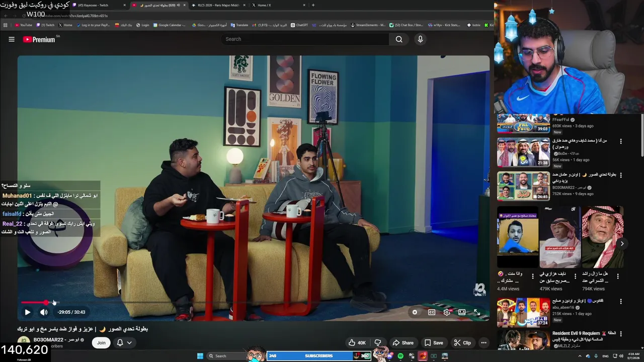The height and width of the screenshot is (362, 644).
Task: Go to YouTube Premium home logo
Action: (39, 39)
